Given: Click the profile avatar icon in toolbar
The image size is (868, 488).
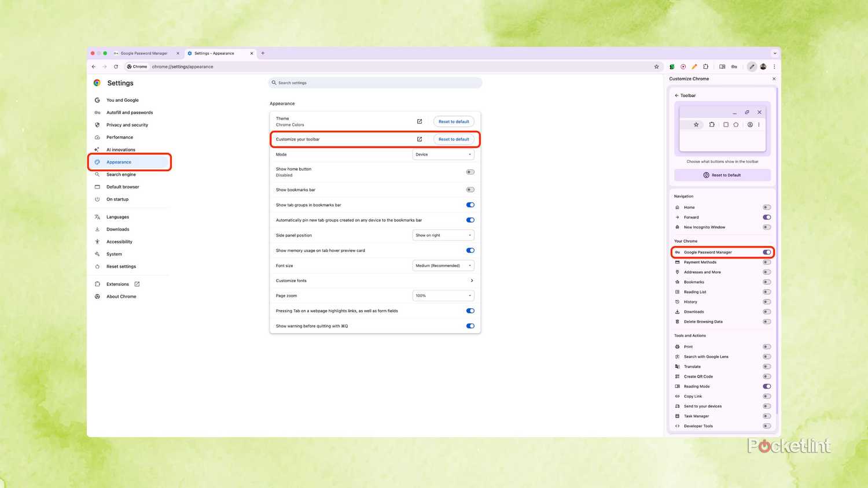Looking at the screenshot, I should pyautogui.click(x=763, y=66).
